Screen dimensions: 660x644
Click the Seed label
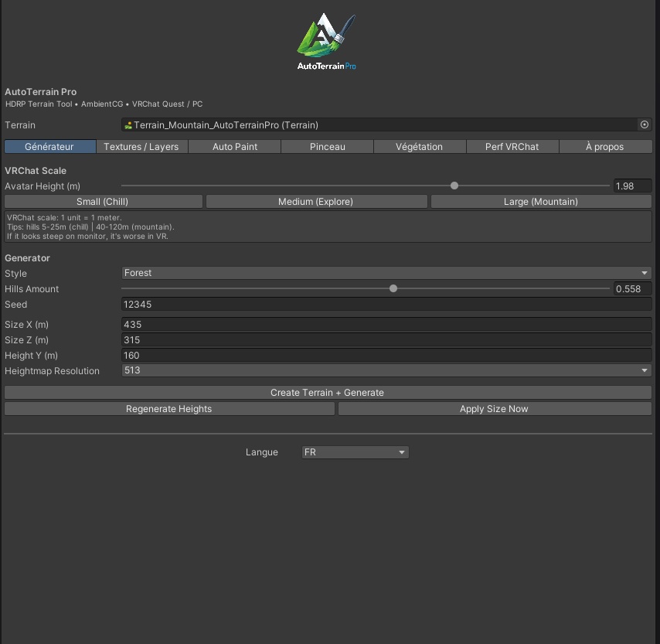(x=16, y=305)
